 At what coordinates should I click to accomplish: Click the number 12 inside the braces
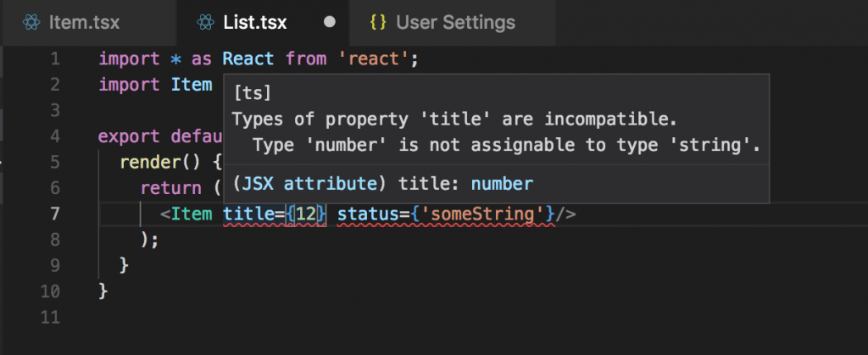tap(305, 214)
